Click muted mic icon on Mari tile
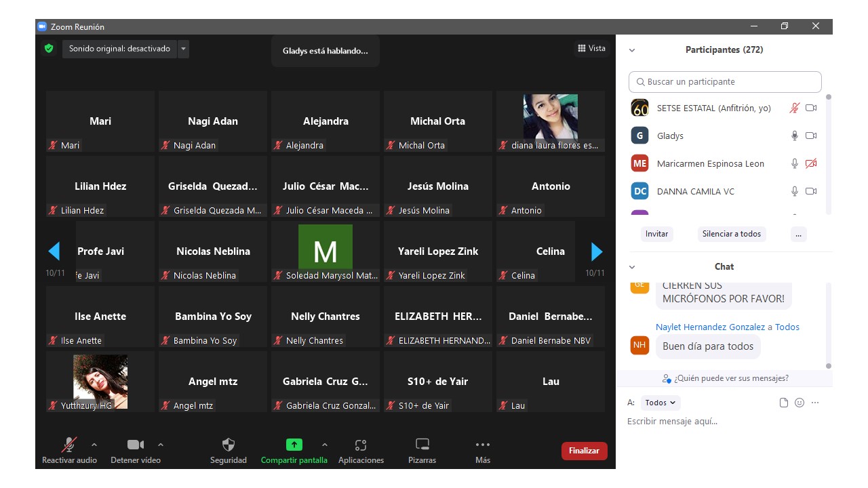The height and width of the screenshot is (488, 868). coord(53,145)
